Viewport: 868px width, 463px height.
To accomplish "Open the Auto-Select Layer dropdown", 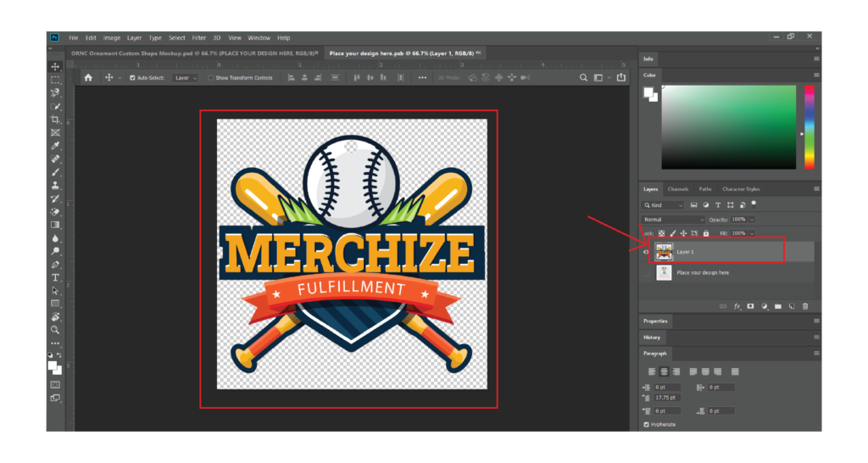I will (x=186, y=78).
